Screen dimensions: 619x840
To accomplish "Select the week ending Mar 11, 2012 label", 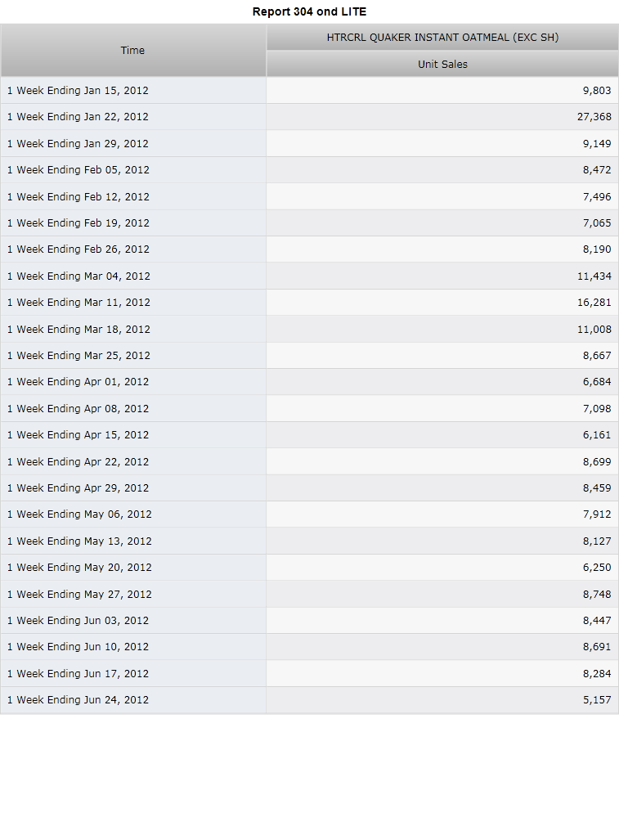I will (x=78, y=302).
